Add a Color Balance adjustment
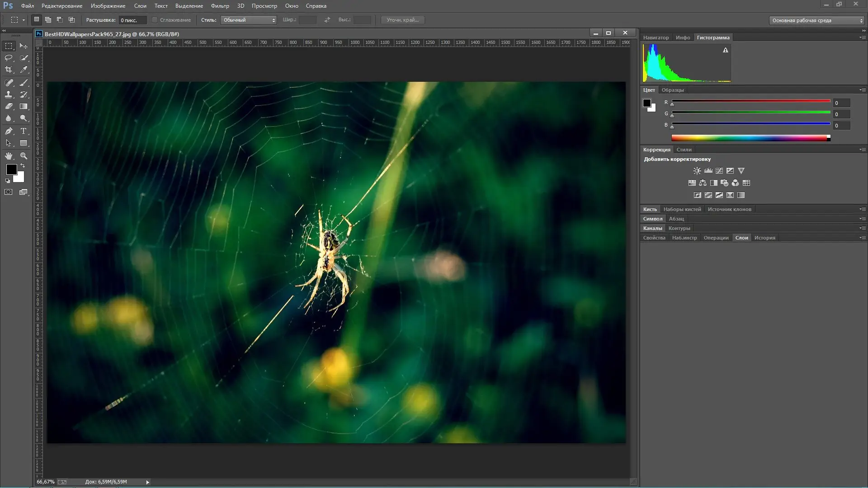The image size is (868, 488). tap(703, 183)
